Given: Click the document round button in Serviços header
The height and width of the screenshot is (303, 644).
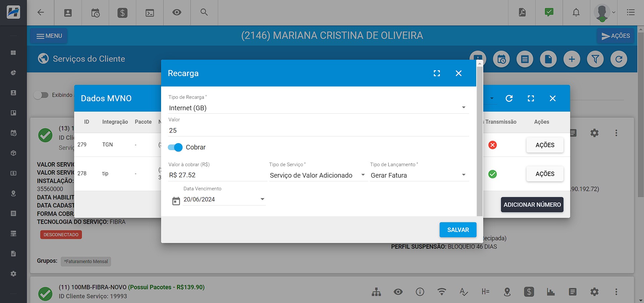Looking at the screenshot, I should (x=548, y=59).
